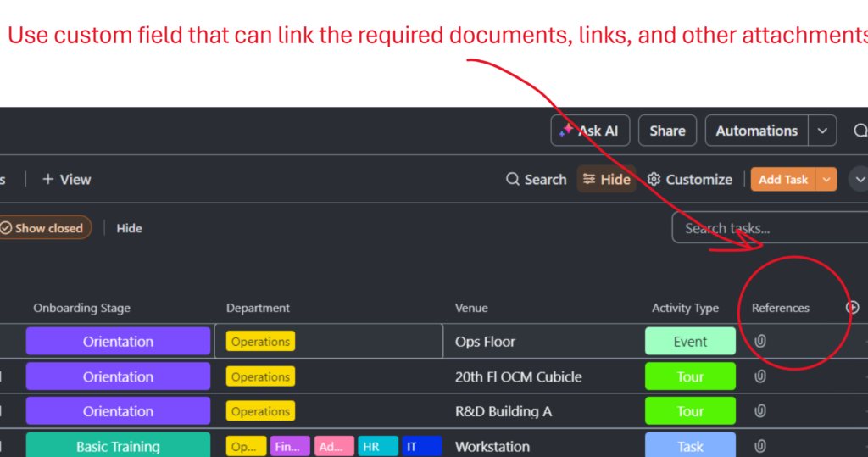
Task: Click the 20th Fl OCM Cubicle venue cell
Action: pyautogui.click(x=518, y=376)
